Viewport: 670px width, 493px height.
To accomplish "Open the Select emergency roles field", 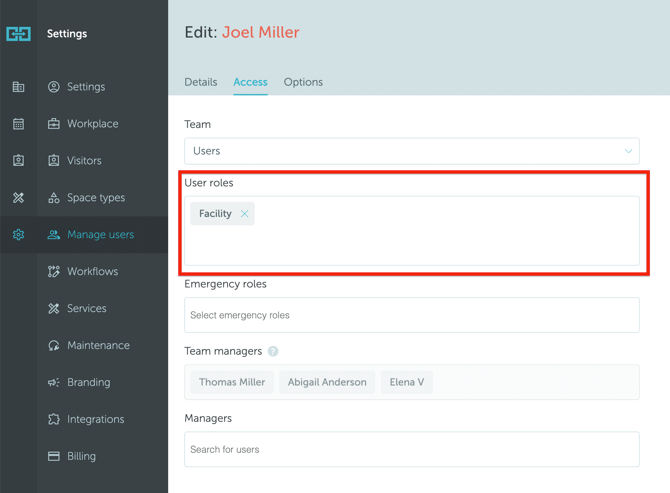I will coord(411,315).
